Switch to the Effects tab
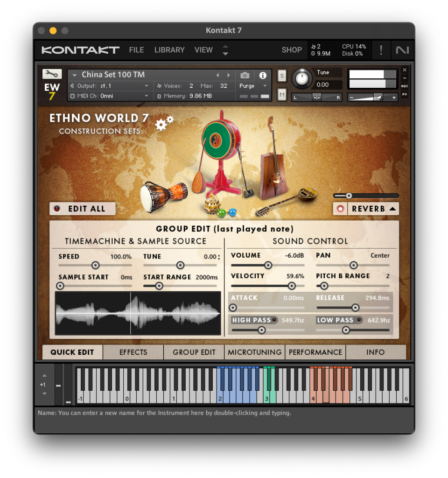Viewport: 448px width, 478px height. (133, 352)
